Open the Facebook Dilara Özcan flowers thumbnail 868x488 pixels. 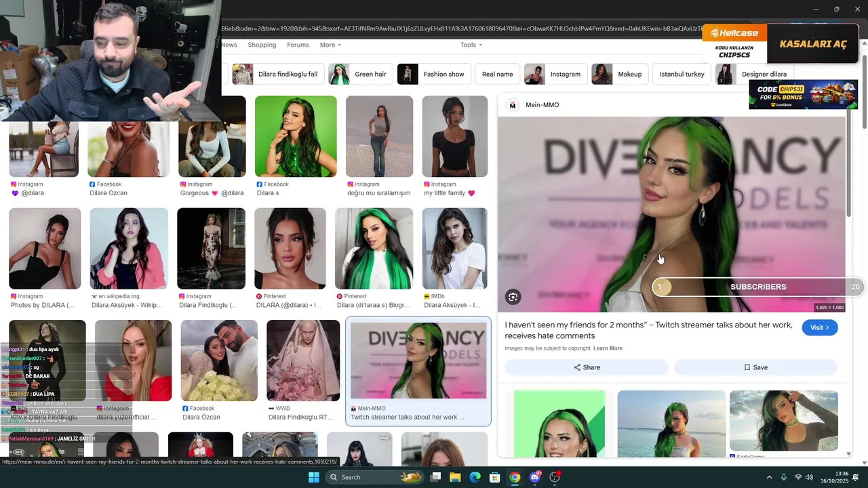[219, 361]
